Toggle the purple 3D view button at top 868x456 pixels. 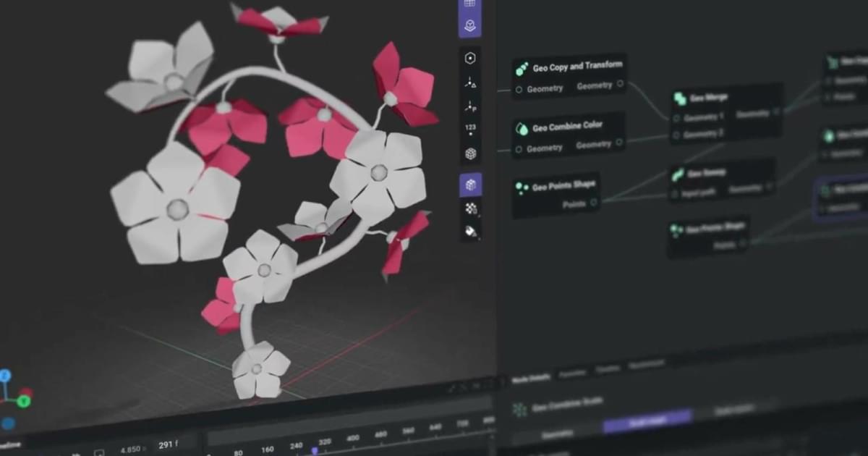coord(470,26)
